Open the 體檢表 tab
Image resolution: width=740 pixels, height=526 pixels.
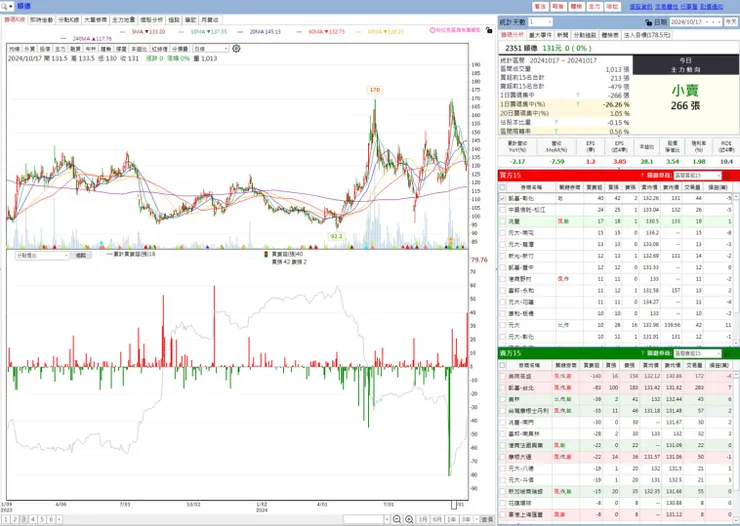(610, 35)
